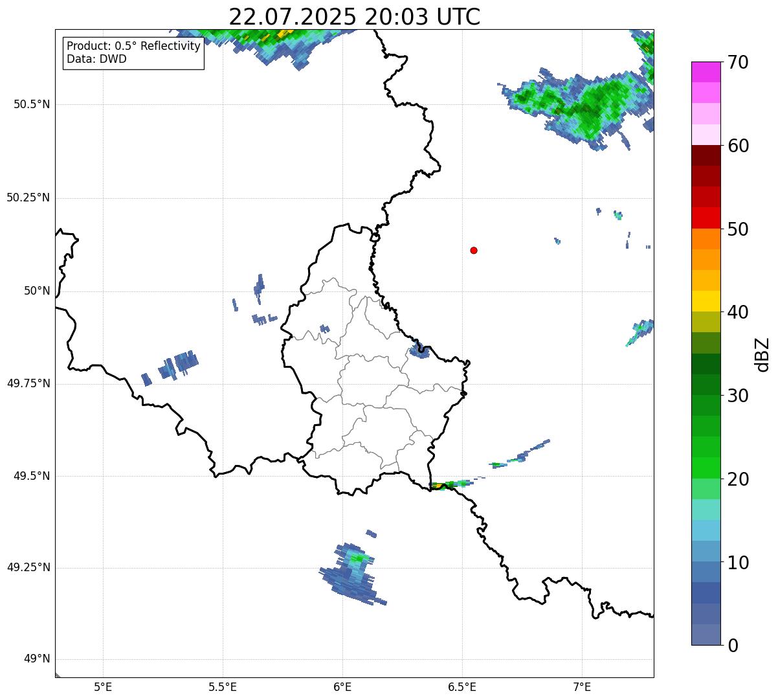The height and width of the screenshot is (700, 778).
Task: Click the 7°E longitude label
Action: [582, 686]
